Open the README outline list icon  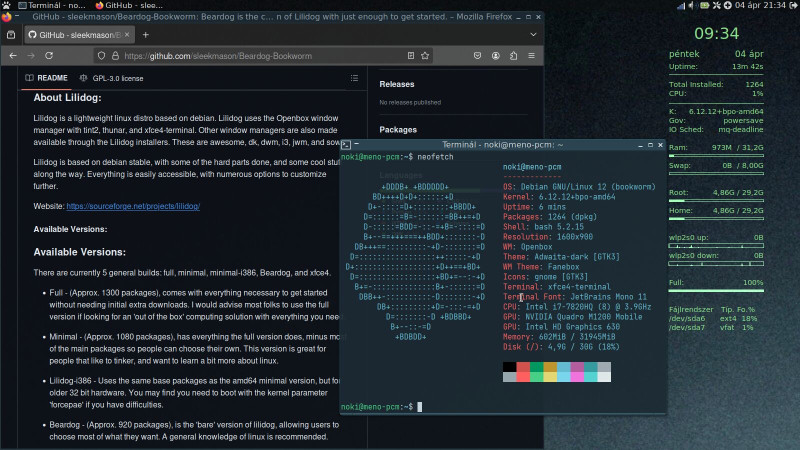(354, 78)
